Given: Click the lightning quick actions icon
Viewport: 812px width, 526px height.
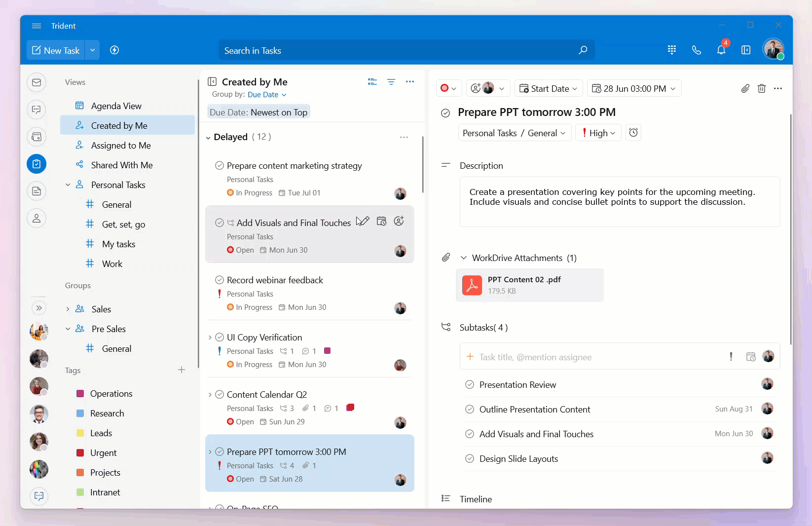Looking at the screenshot, I should 114,50.
